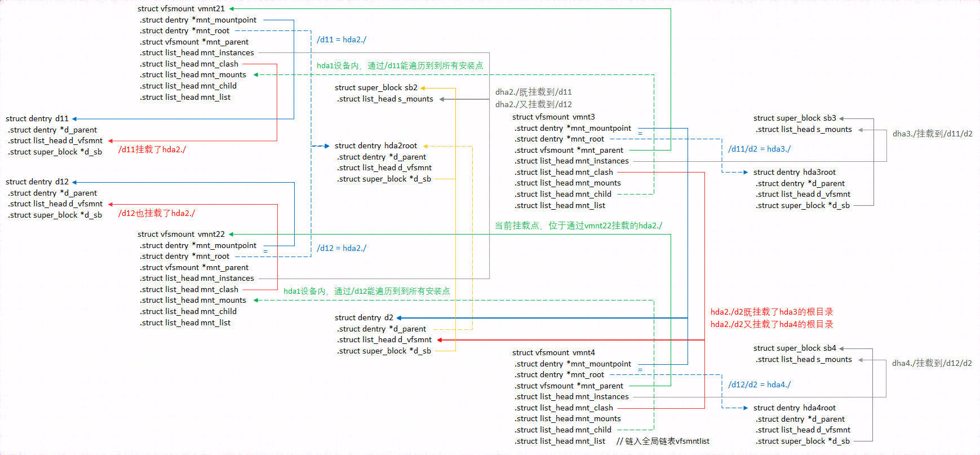Select the '当前挂载点，位于通过vmnt22挂载的hda2./' text
The image size is (980, 455).
click(579, 226)
